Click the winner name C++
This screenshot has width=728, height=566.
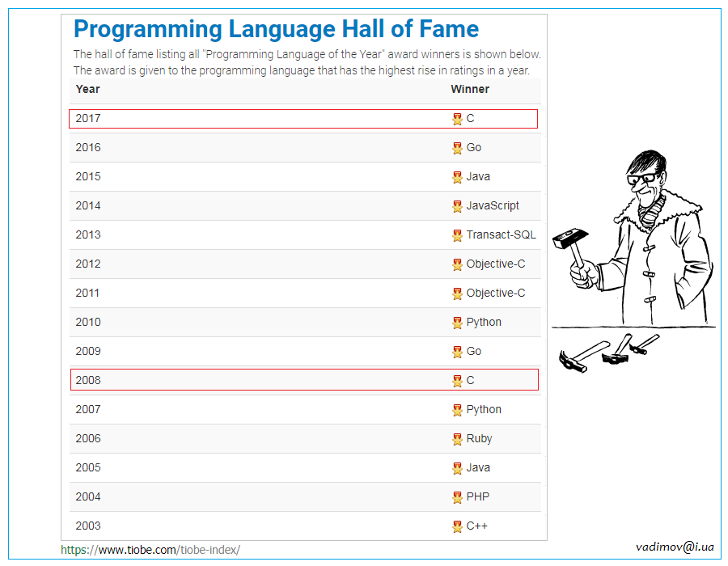click(476, 526)
